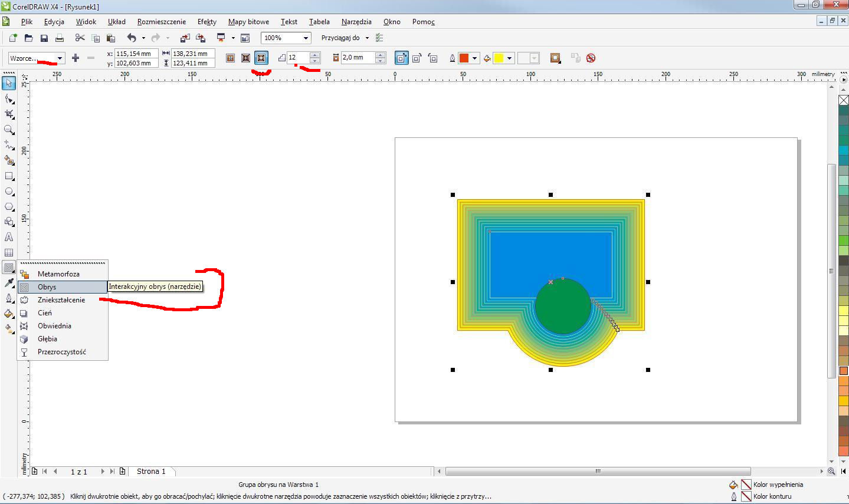Switch to the Strona 1 page tab

click(x=151, y=472)
